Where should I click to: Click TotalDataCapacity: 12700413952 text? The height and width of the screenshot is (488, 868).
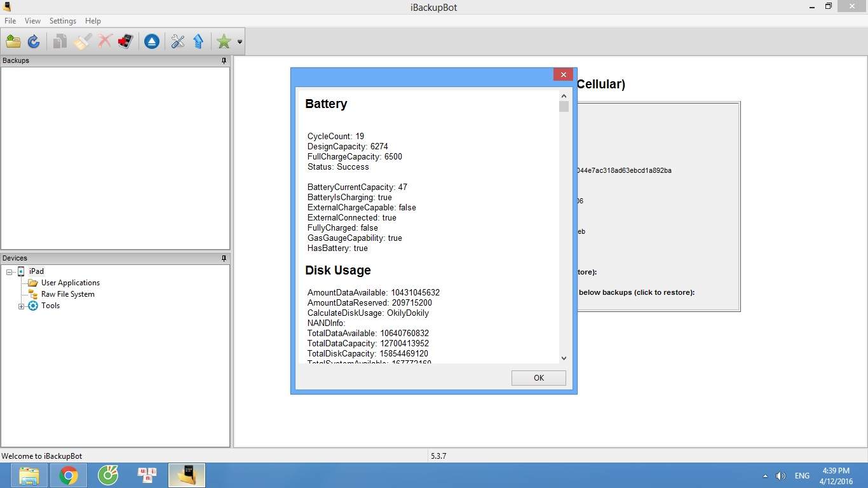369,343
